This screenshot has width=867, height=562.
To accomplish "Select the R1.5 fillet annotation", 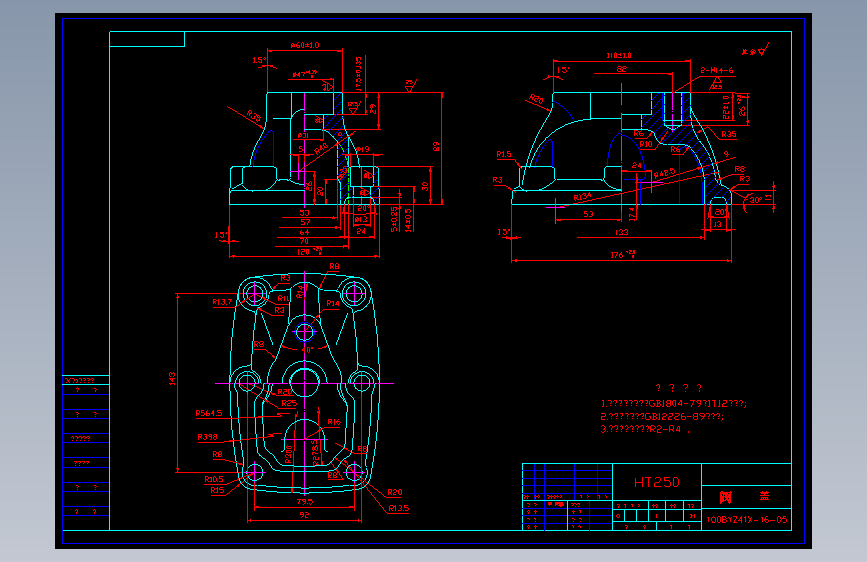I will point(504,154).
